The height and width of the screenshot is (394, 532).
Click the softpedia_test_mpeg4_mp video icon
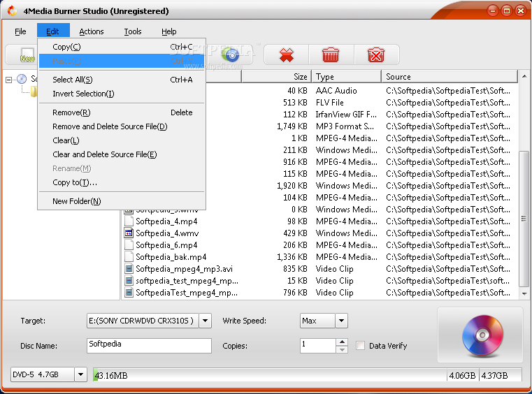pos(129,281)
